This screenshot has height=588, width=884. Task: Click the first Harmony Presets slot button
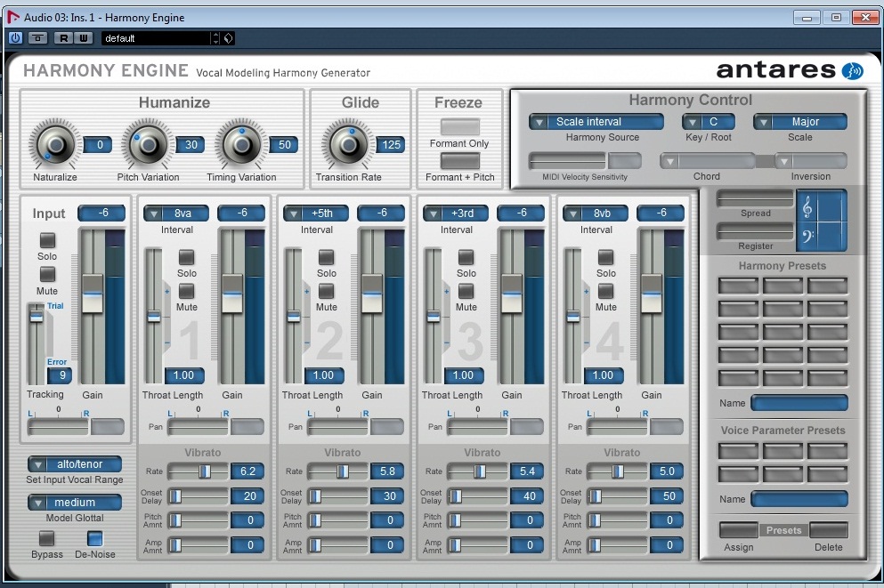pos(739,286)
